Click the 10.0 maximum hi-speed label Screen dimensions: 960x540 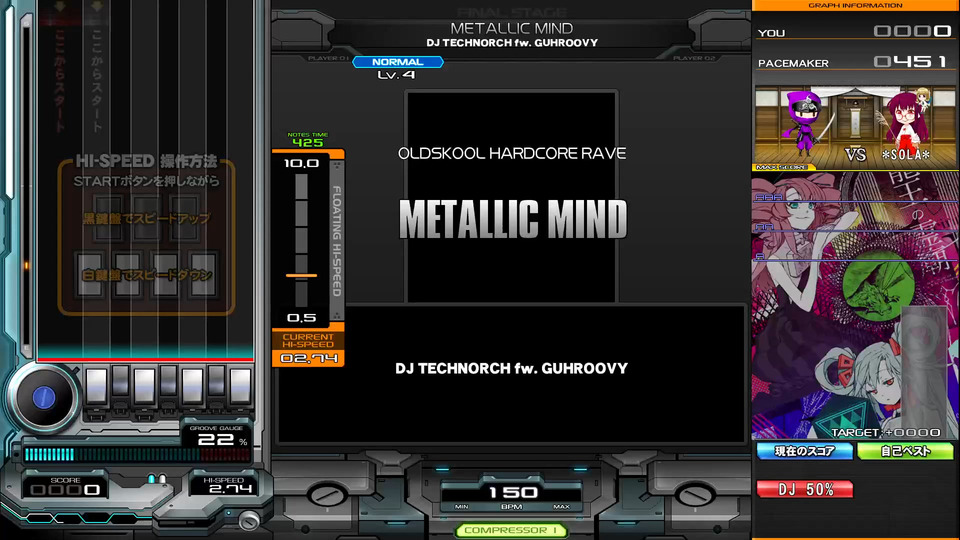[301, 163]
